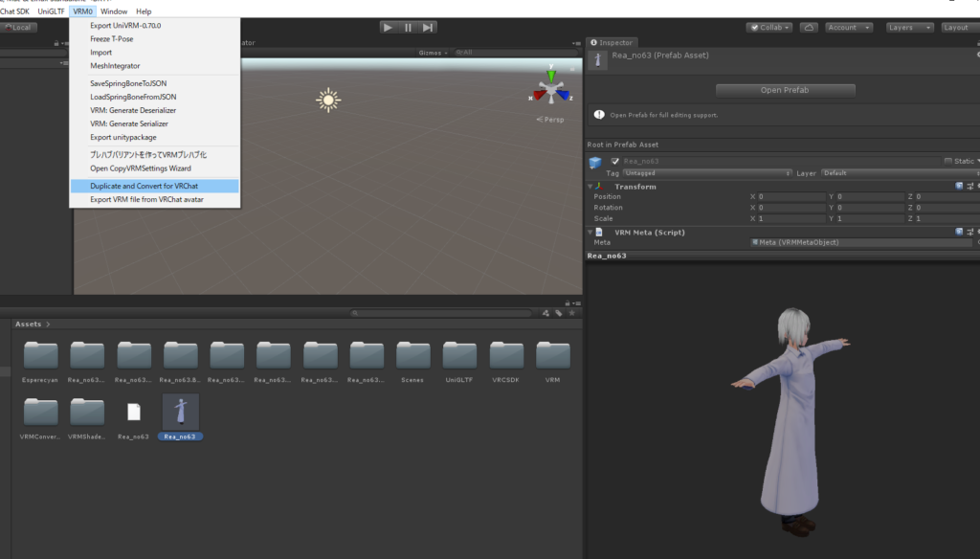Click the sun directional light gizmo
This screenshot has height=559, width=980.
328,101
